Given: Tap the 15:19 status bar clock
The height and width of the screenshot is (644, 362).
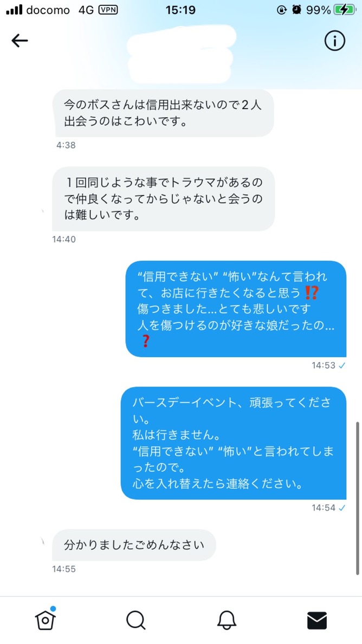Looking at the screenshot, I should [x=180, y=10].
